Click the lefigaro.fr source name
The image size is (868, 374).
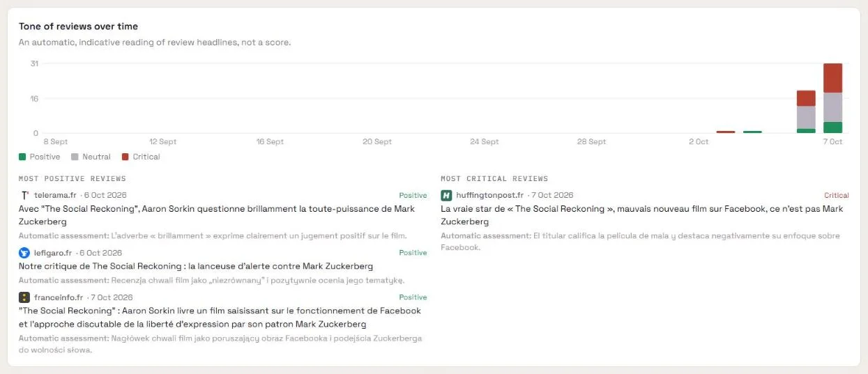point(53,253)
